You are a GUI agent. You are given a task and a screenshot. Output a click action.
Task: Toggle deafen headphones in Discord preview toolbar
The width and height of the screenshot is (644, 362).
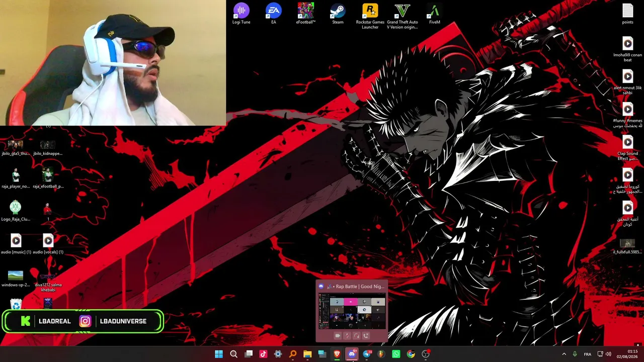coord(357,336)
